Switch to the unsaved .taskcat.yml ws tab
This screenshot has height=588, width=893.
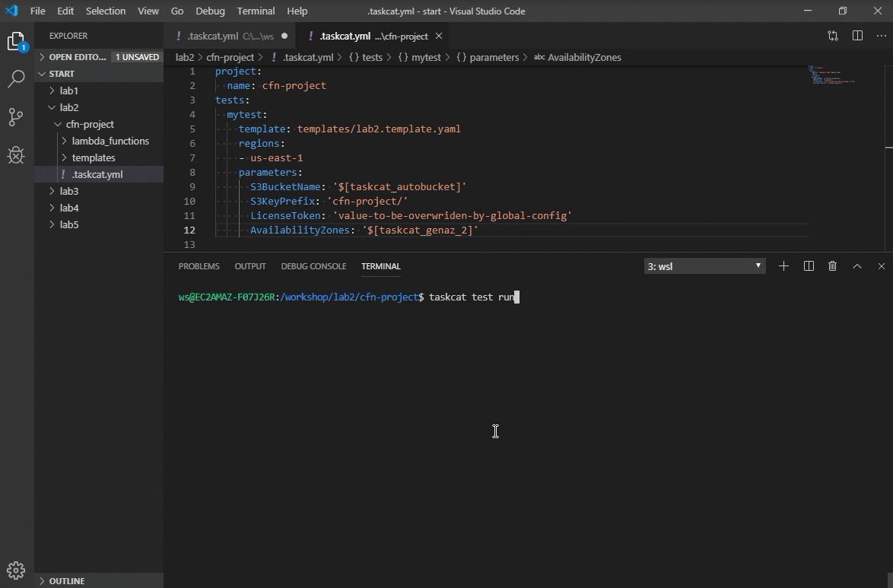pos(230,36)
